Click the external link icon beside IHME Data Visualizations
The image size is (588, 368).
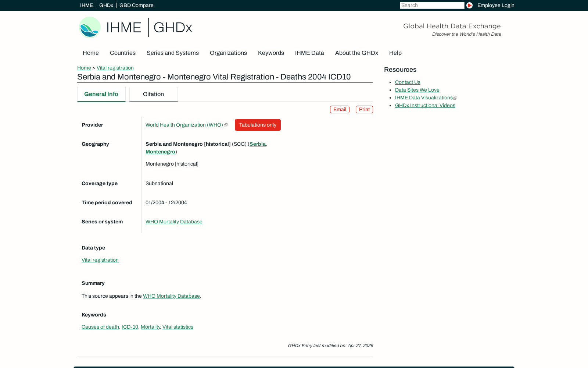pos(455,98)
